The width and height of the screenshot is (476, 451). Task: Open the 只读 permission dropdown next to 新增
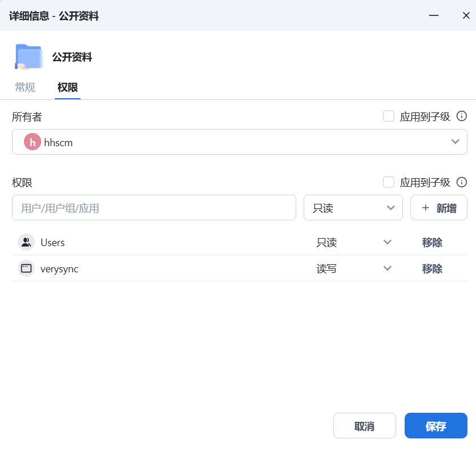(353, 208)
